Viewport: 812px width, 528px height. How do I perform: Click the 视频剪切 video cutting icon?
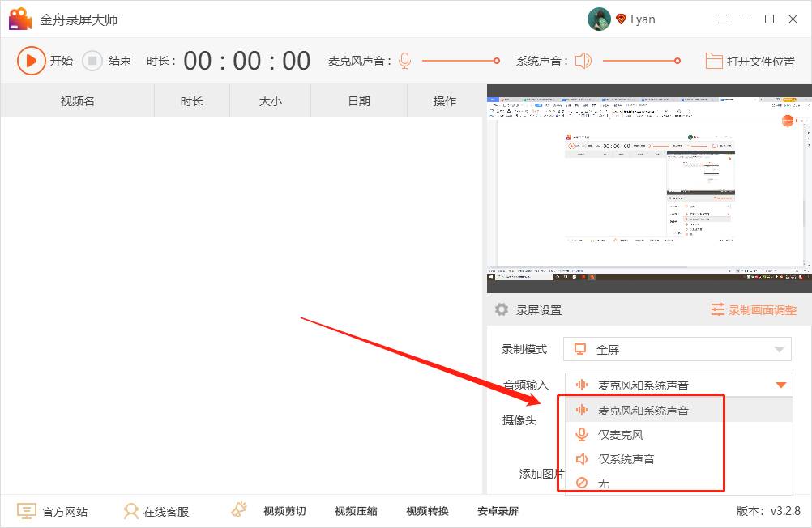click(238, 509)
